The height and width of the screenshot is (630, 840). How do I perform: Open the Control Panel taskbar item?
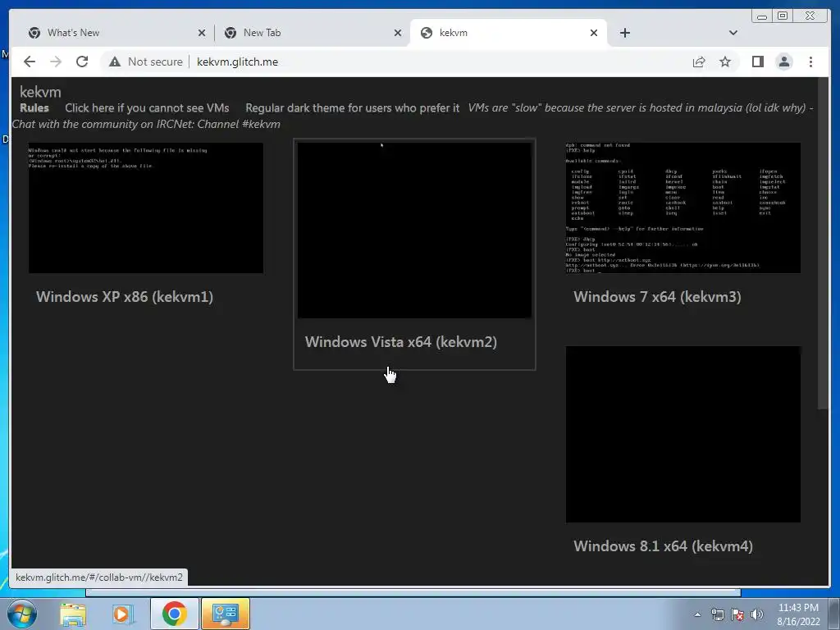pyautogui.click(x=226, y=614)
